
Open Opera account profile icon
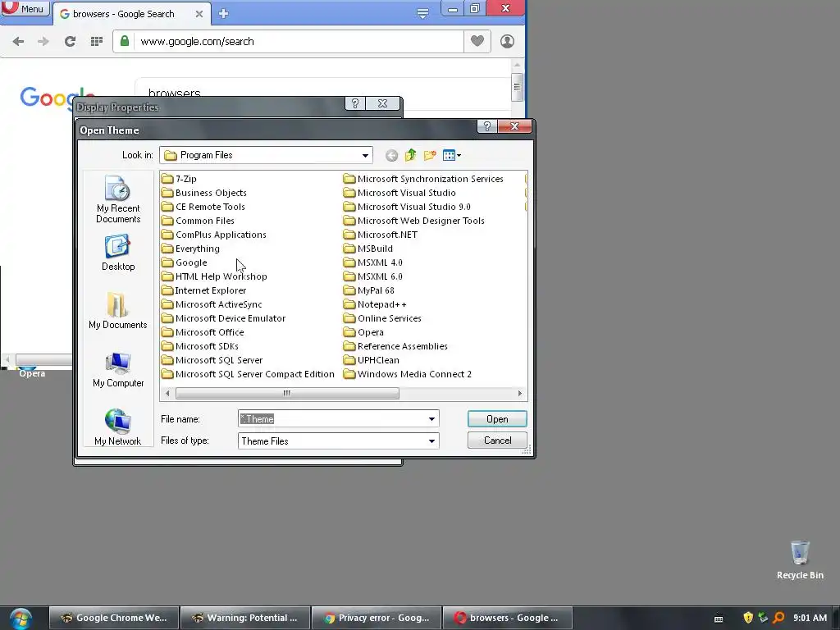click(x=507, y=41)
